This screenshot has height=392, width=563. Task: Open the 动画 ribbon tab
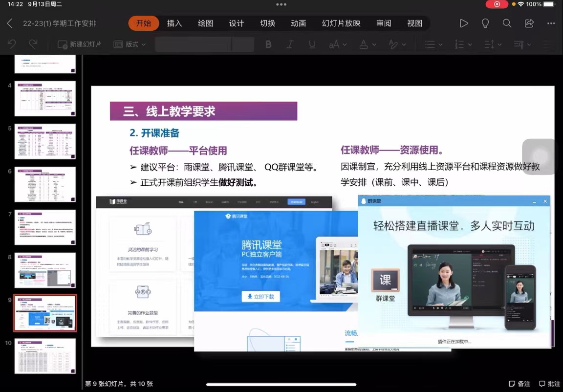click(298, 23)
